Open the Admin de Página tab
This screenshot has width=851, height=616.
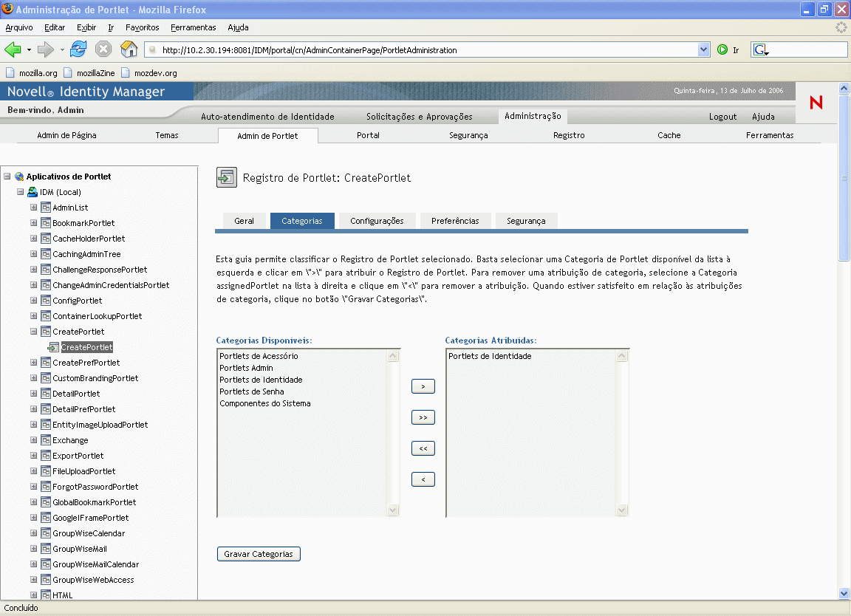point(66,135)
